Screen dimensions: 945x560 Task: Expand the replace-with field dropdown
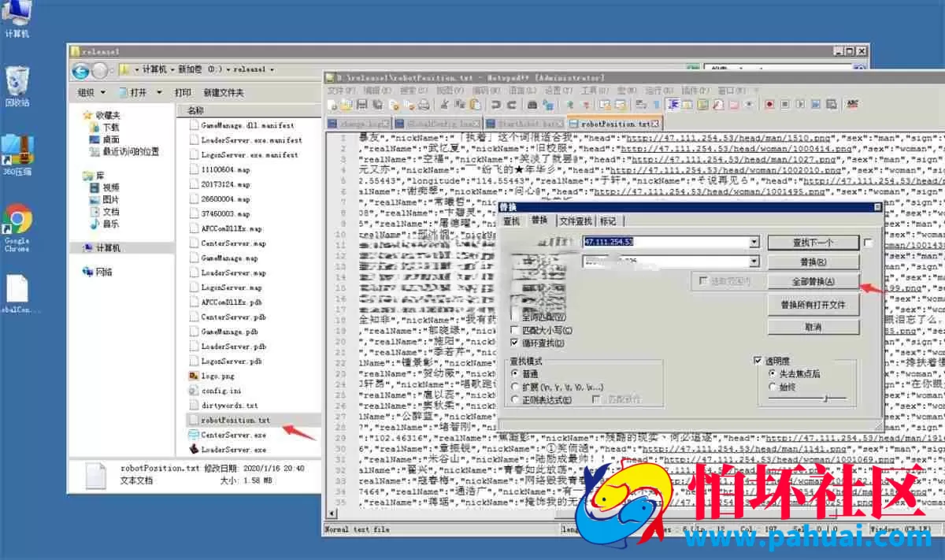(754, 261)
